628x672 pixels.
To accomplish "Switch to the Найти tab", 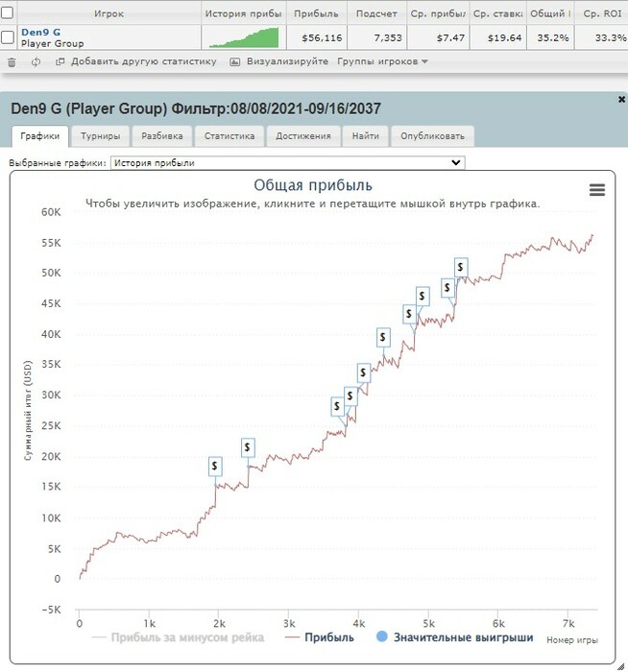I will [x=366, y=136].
